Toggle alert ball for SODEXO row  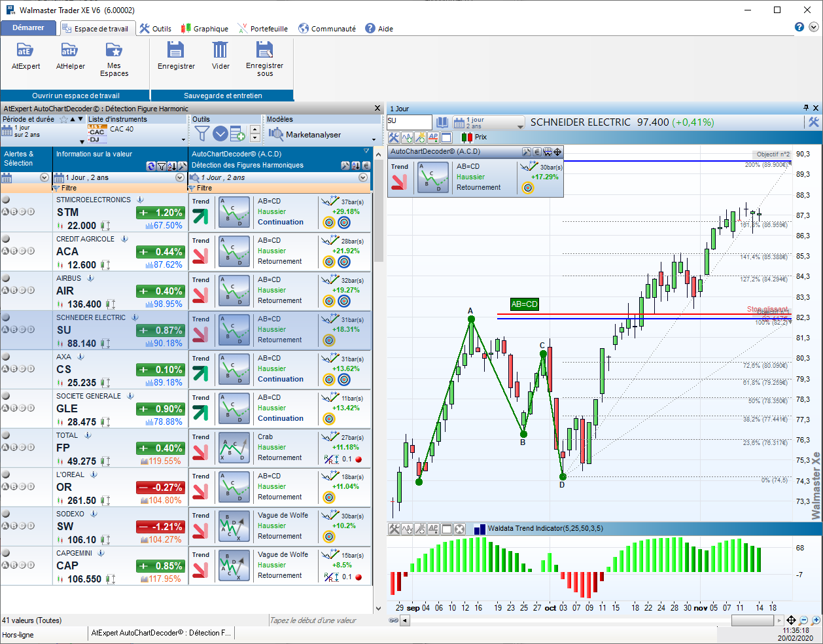click(x=6, y=514)
